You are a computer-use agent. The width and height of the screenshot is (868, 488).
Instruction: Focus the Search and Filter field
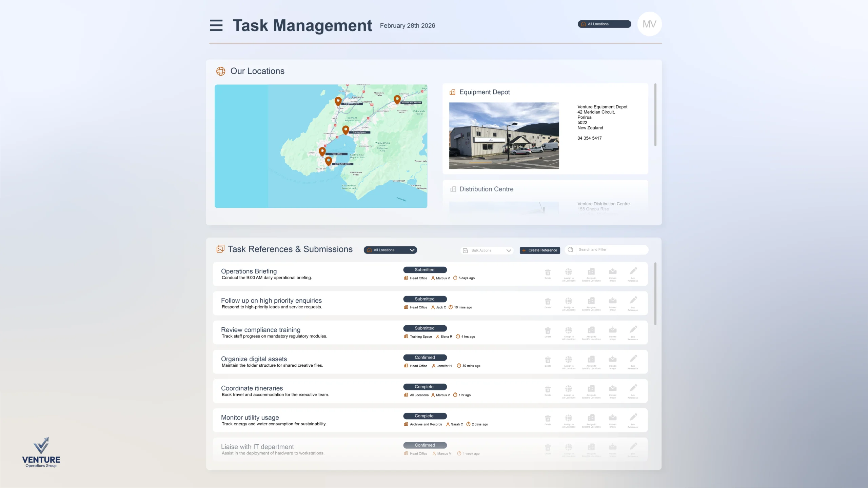click(611, 250)
